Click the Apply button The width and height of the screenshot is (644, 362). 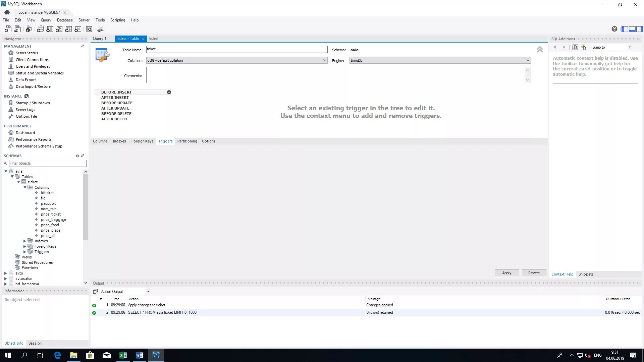506,273
